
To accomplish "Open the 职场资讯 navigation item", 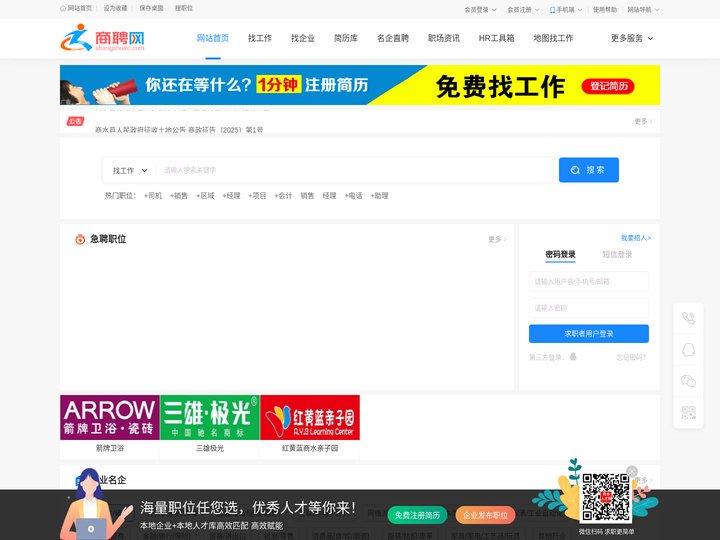I will 444,38.
